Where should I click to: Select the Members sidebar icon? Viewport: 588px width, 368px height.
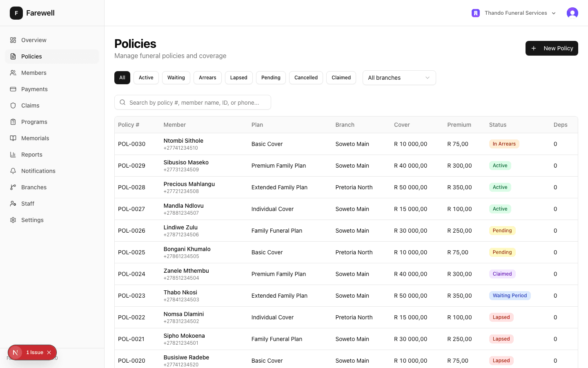tap(13, 73)
